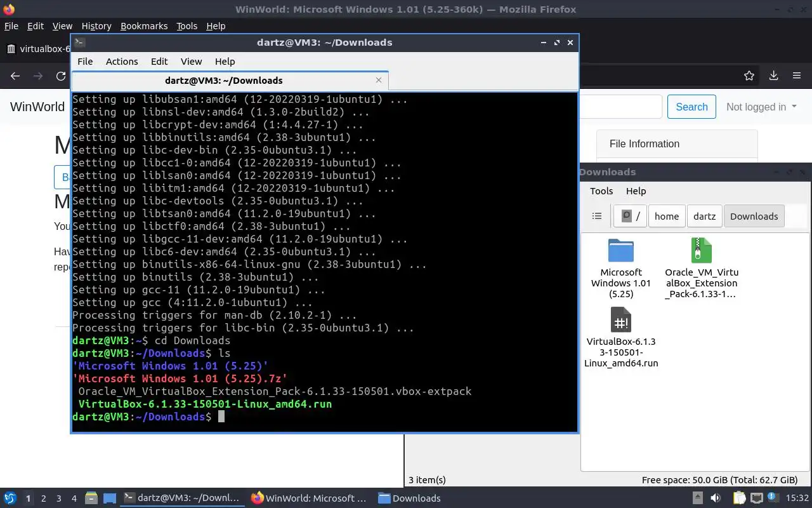Open the terminal Edit menu

(x=159, y=62)
